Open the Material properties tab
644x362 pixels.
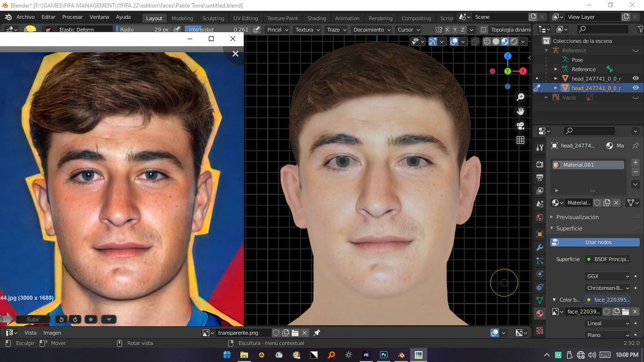(x=539, y=314)
